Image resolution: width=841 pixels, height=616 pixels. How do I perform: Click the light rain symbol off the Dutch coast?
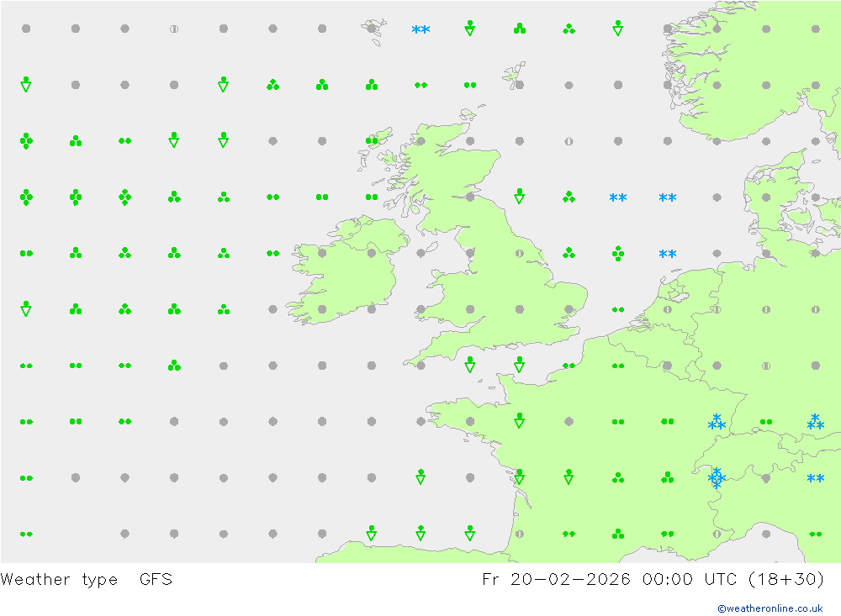(618, 309)
